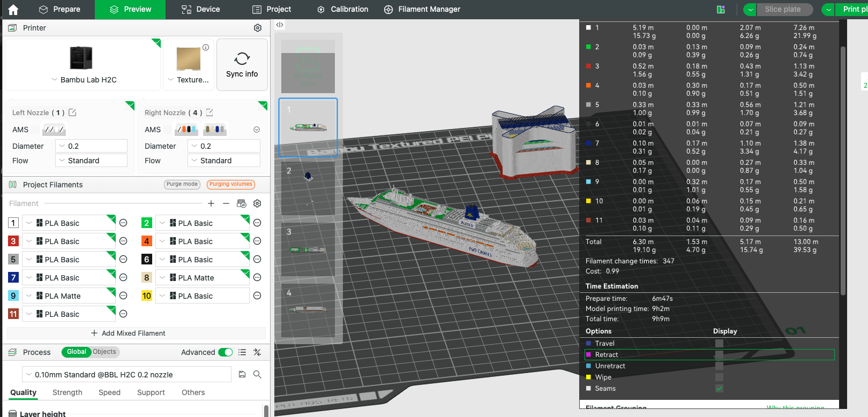This screenshot has height=417, width=868.
Task: Open more options for filament 2
Action: [x=257, y=223]
